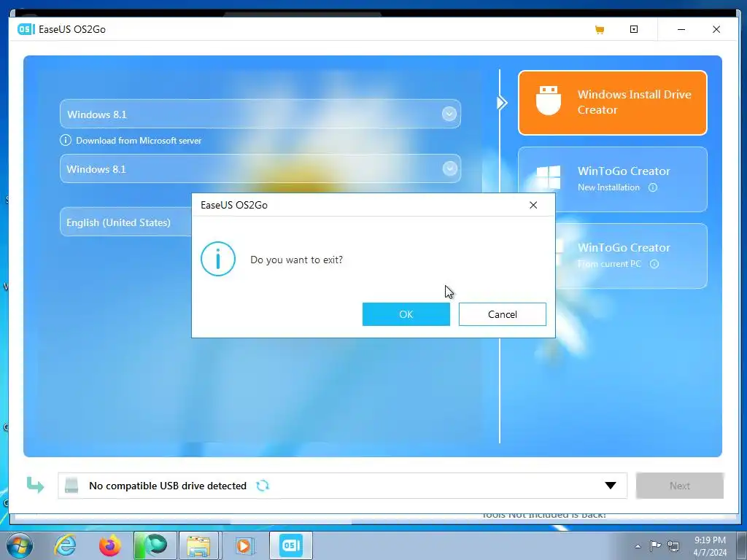The height and width of the screenshot is (560, 747).
Task: Click the USB drive icon in orange card
Action: click(549, 101)
